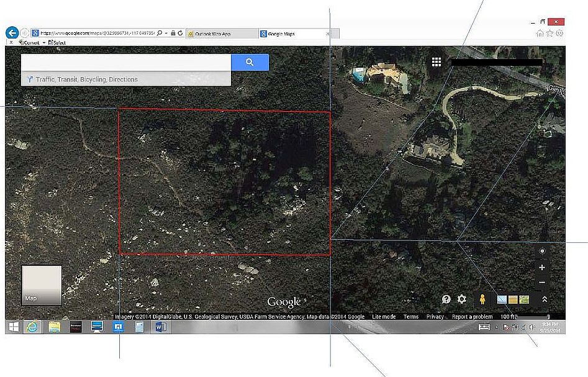
Task: Refresh the page from the address bar
Action: [180, 34]
